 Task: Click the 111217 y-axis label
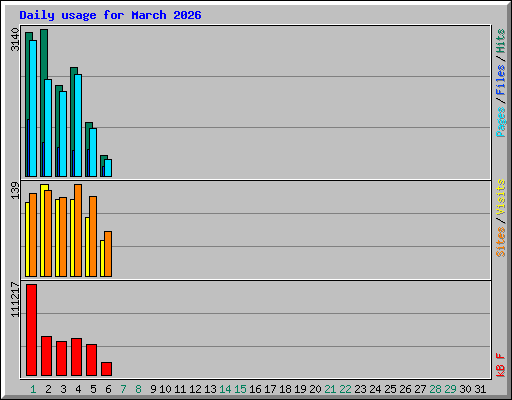coord(15,299)
